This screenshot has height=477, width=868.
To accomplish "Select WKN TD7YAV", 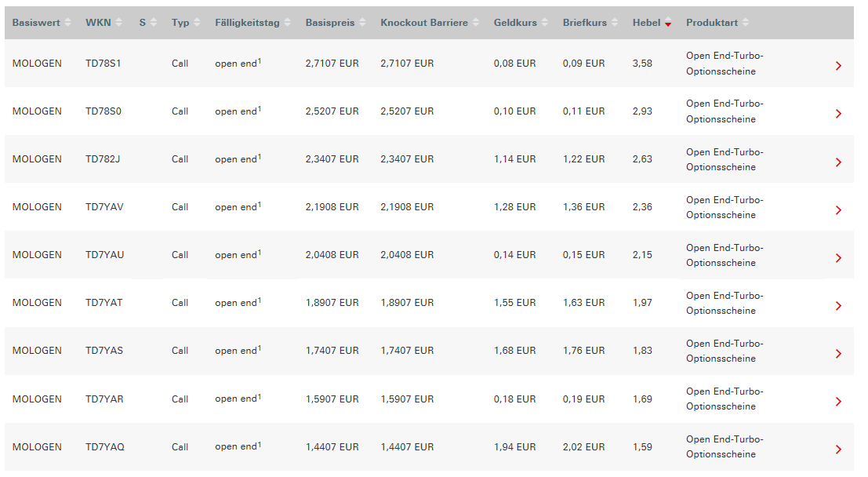I will [x=104, y=207].
